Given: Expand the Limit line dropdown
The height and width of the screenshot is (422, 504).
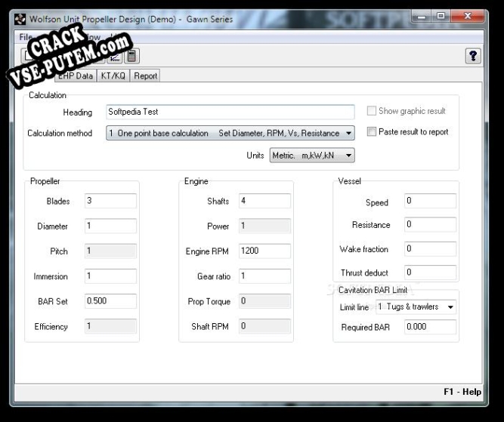Looking at the screenshot, I should pos(416,306).
